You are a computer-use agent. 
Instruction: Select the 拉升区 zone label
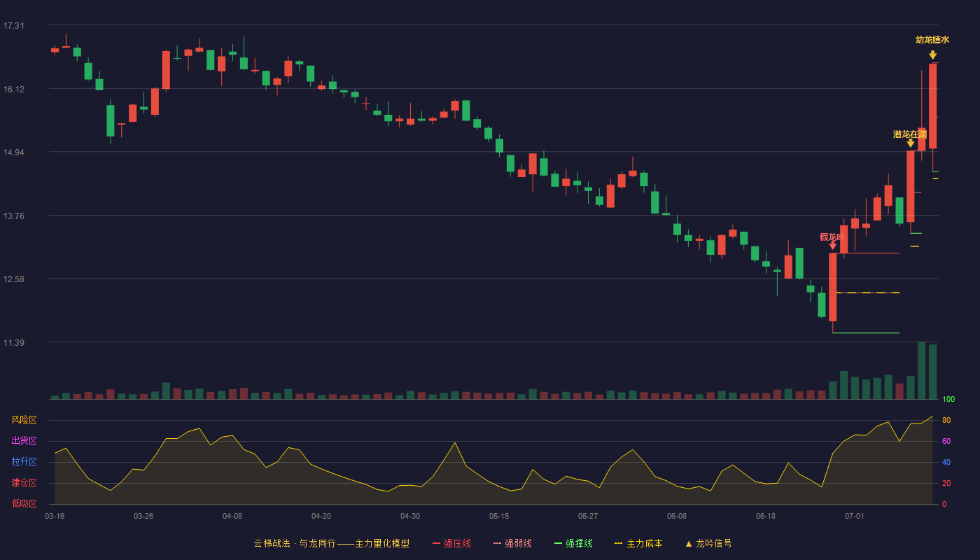pyautogui.click(x=24, y=462)
